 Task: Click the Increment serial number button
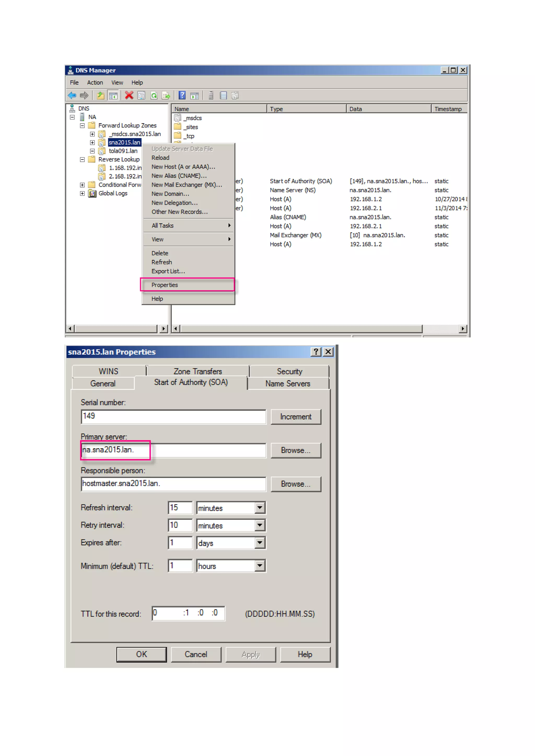295,417
